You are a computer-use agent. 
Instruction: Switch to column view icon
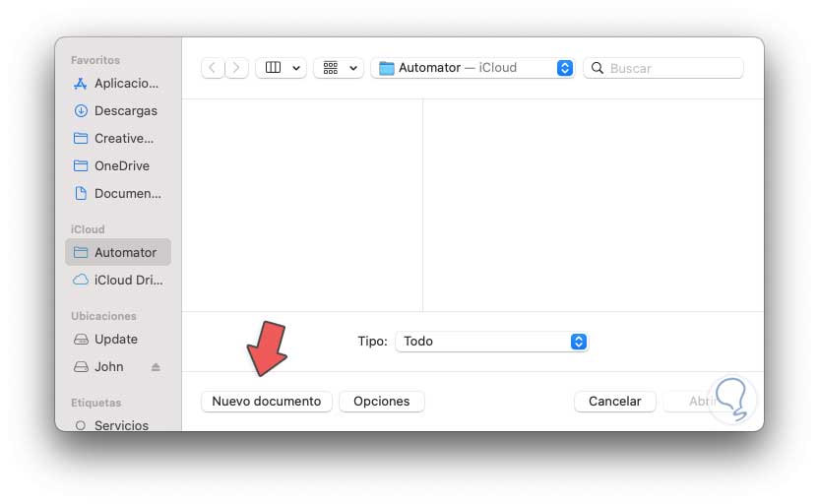coord(274,67)
